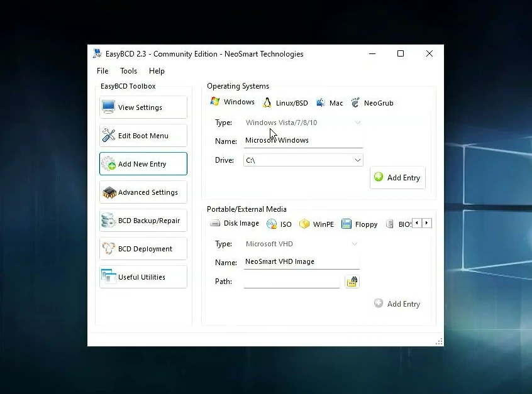Click the gear-plus icon of Add New Entry
This screenshot has height=394, width=532.
tap(109, 164)
